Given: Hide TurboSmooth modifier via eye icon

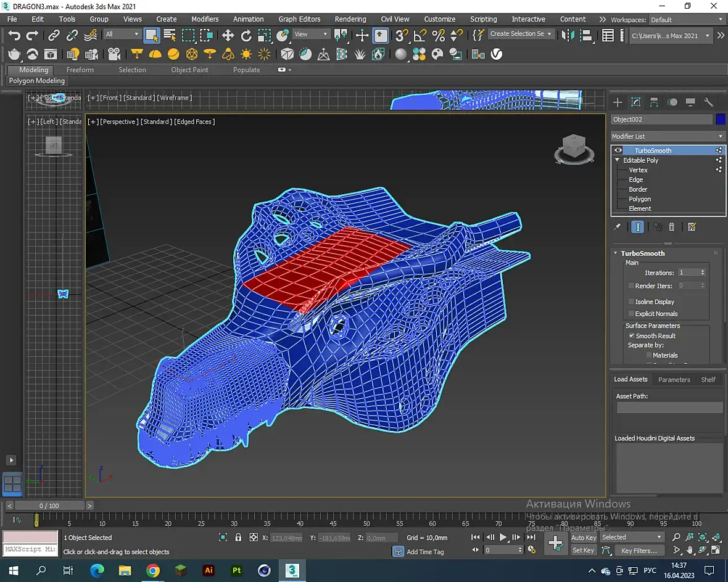Looking at the screenshot, I should 618,150.
